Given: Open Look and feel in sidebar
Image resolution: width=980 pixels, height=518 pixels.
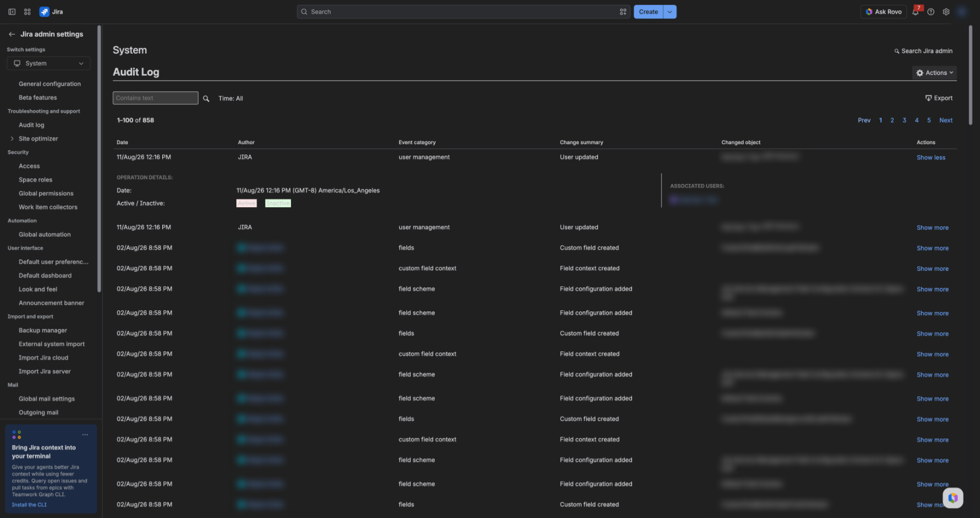Looking at the screenshot, I should point(38,289).
